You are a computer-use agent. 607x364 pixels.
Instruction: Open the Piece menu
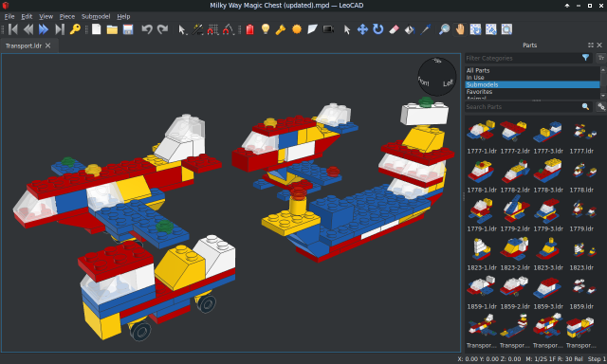(67, 16)
